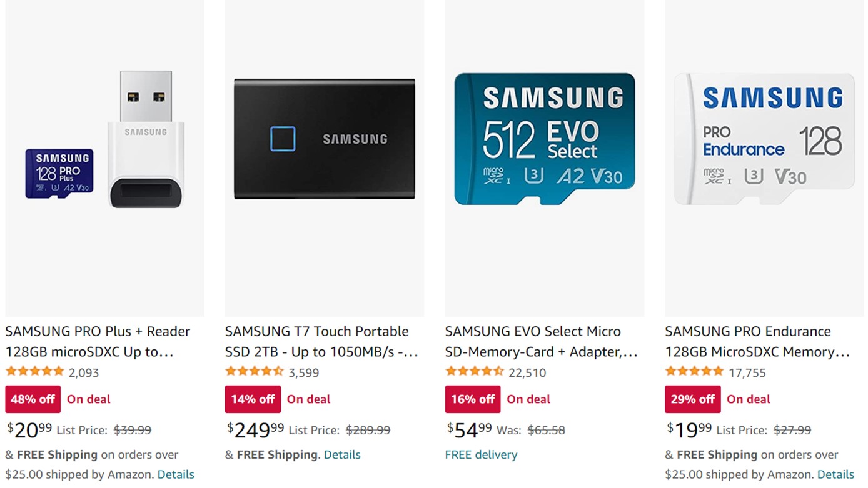
Task: Click the 14% off deal badge
Action: tap(253, 399)
